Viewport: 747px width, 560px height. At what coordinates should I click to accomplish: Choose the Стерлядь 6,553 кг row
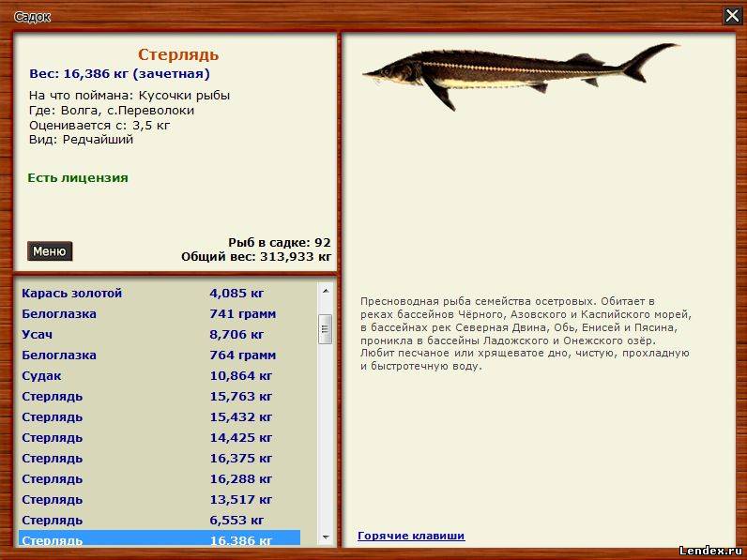(160, 521)
